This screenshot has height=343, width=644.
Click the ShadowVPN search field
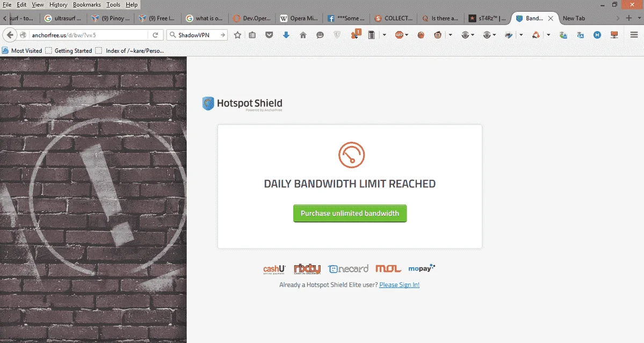(x=198, y=35)
